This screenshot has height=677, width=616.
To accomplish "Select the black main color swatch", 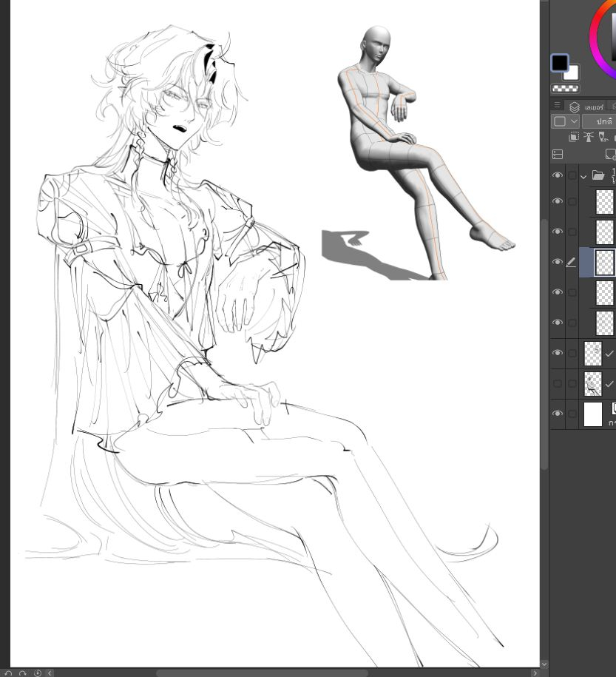I will (x=559, y=62).
